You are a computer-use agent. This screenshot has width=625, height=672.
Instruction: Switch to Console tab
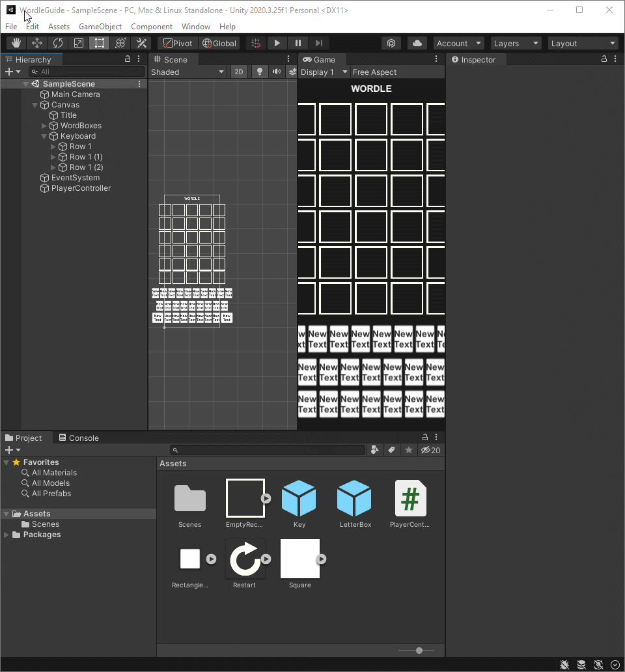pyautogui.click(x=79, y=438)
